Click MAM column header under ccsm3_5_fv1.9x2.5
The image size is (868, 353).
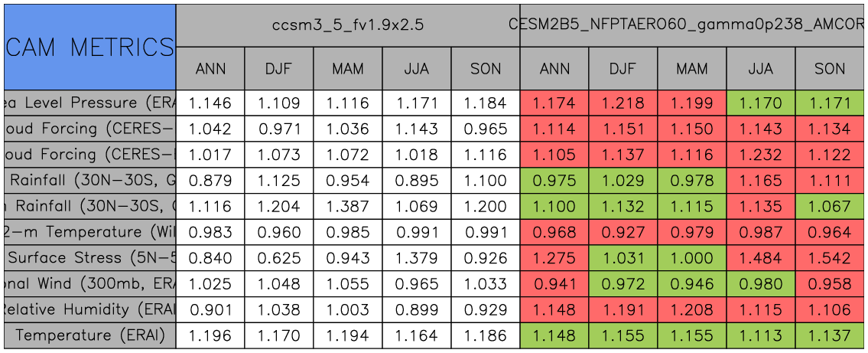click(x=348, y=69)
